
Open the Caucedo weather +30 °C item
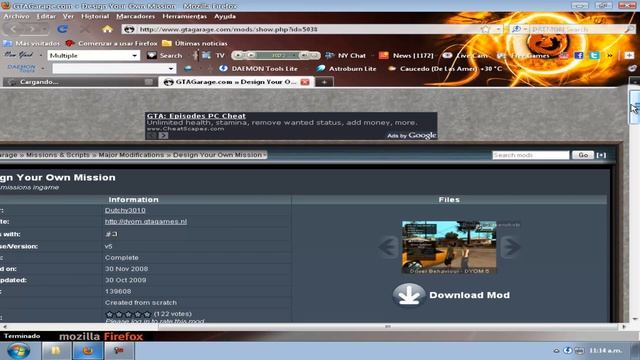[x=445, y=69]
